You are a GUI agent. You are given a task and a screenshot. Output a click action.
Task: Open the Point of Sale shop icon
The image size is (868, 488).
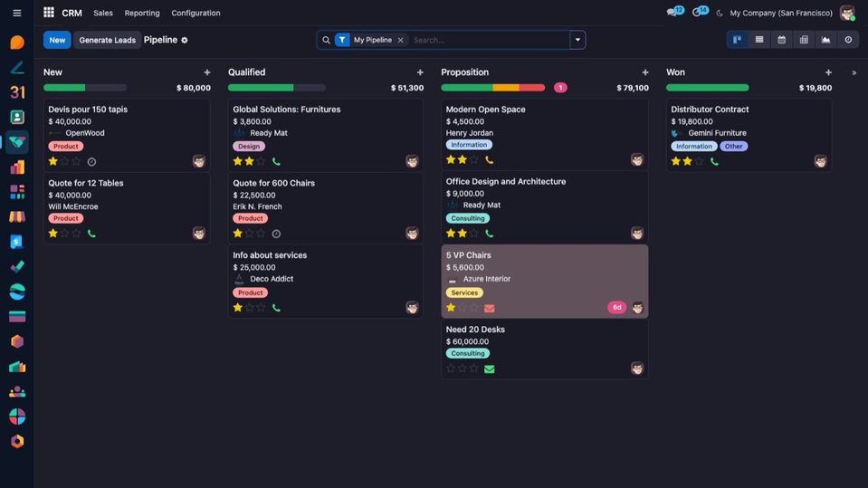coord(17,216)
